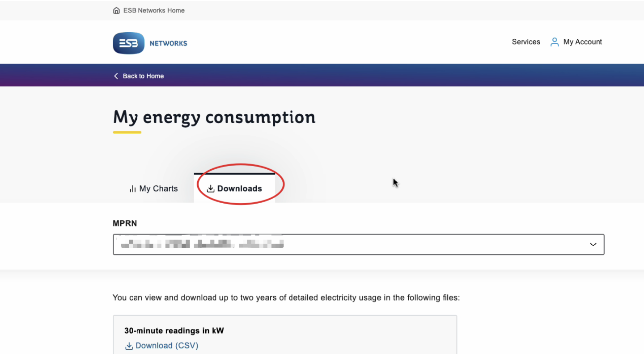Download the 30-minute readings CSV file
The width and height of the screenshot is (644, 360).
166,346
